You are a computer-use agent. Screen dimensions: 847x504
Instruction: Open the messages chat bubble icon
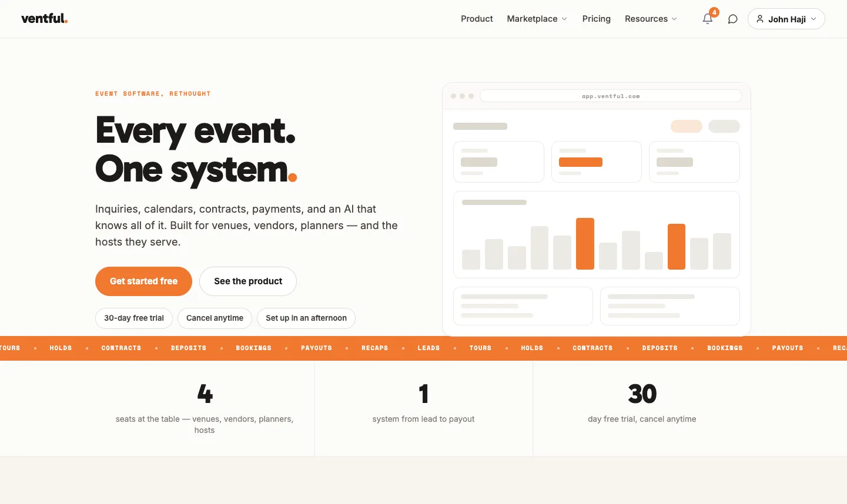point(732,19)
